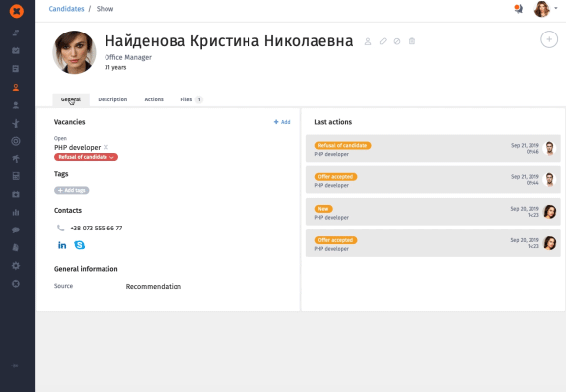Switch to the Description tab

coord(112,99)
